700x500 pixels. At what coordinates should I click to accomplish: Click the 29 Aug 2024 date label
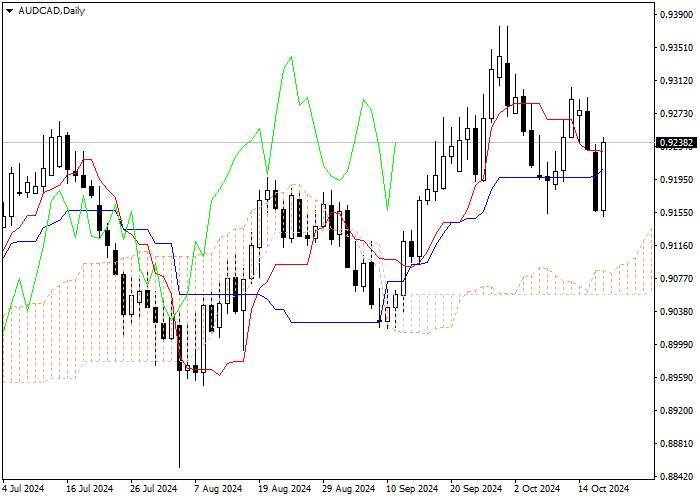click(x=349, y=488)
